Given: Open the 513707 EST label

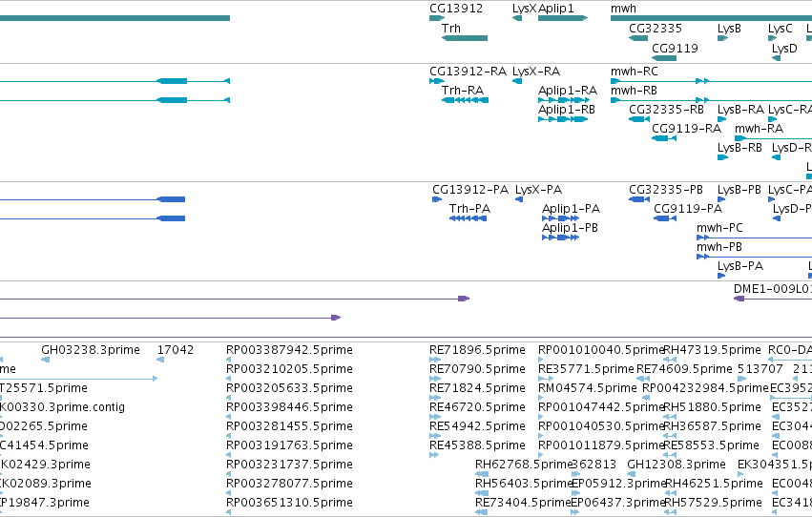Looking at the screenshot, I should coord(760,369).
